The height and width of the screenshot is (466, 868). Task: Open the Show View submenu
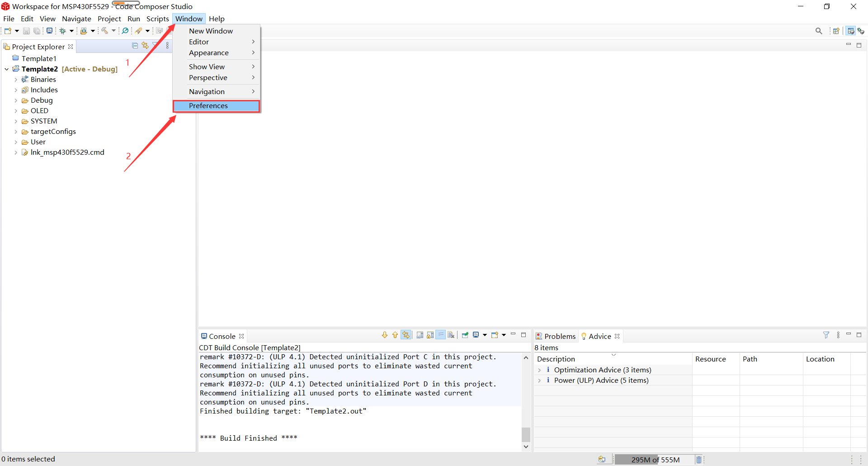217,67
